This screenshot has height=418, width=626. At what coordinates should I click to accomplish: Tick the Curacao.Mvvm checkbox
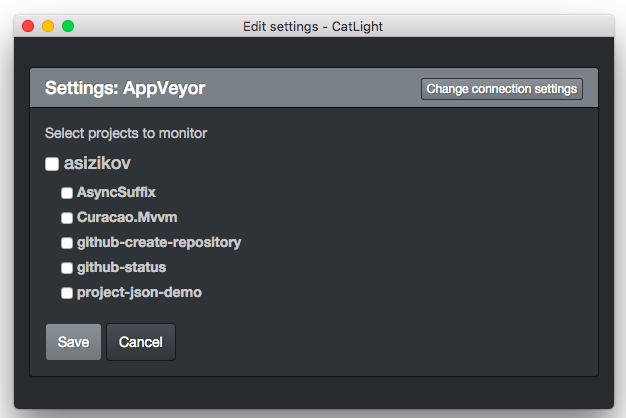click(x=67, y=218)
